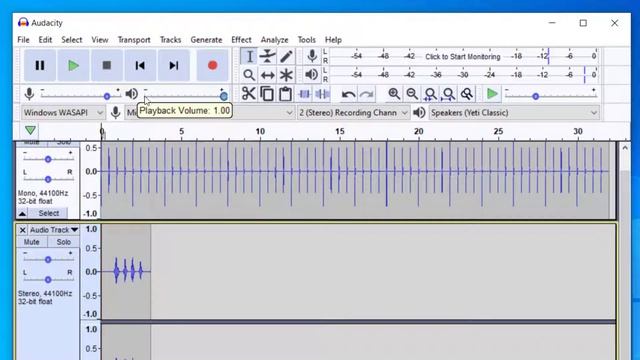
Task: Solo the stereo Audio Track
Action: point(64,242)
